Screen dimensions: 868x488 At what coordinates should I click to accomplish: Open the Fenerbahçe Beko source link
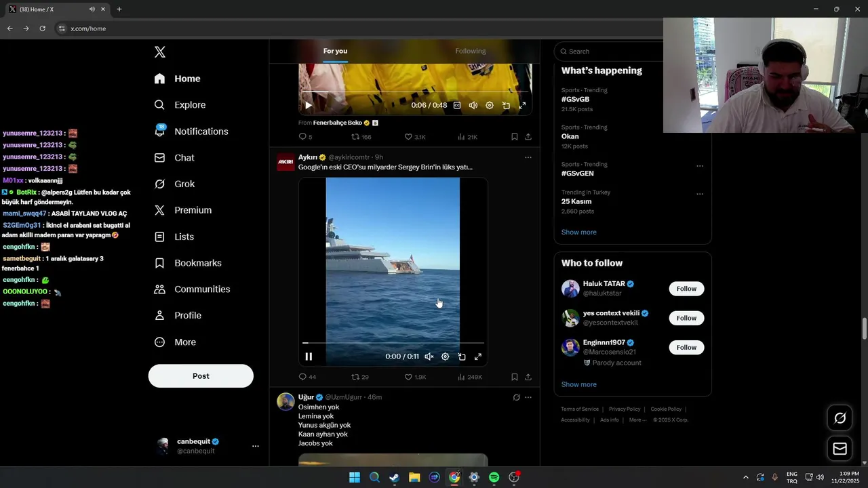(337, 123)
